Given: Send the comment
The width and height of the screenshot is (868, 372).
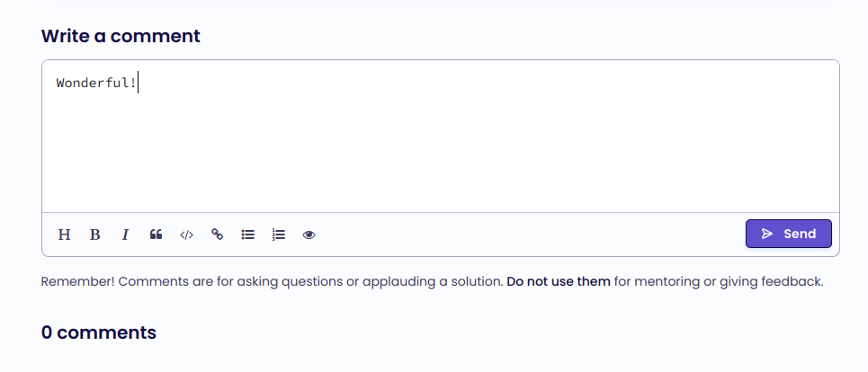Looking at the screenshot, I should (x=789, y=234).
